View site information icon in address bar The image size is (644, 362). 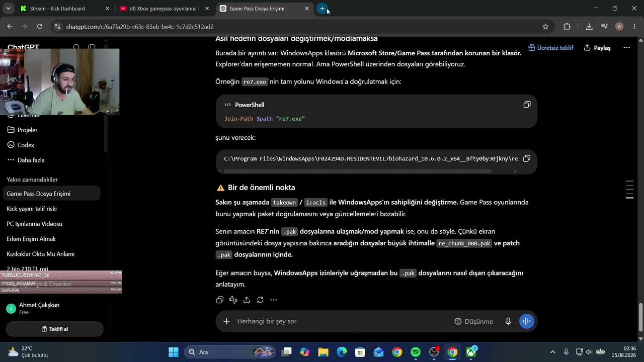point(57,27)
